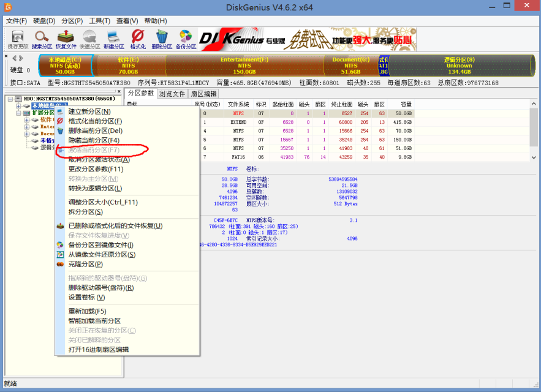Switch to the 浏览文件 tab
The height and width of the screenshot is (392, 541).
[172, 94]
